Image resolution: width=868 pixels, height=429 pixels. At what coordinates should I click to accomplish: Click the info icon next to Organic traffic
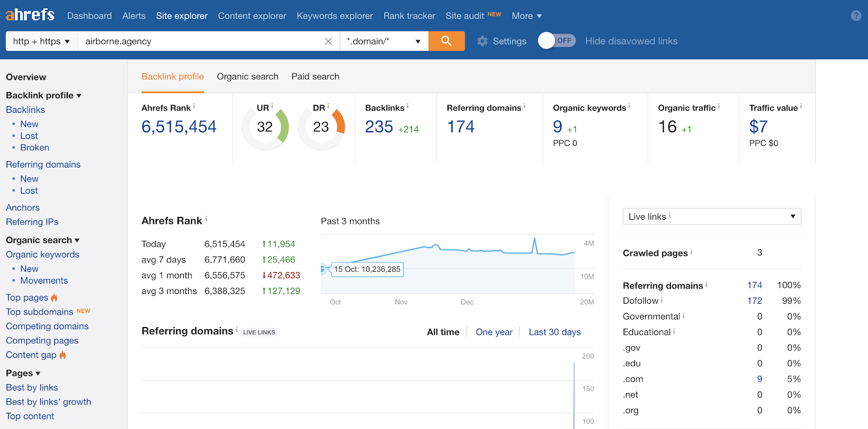pyautogui.click(x=719, y=106)
